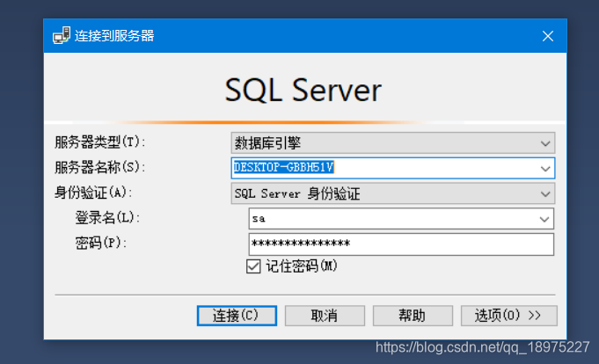
Task: Click the 身份验证(A) label
Action: pos(93,193)
